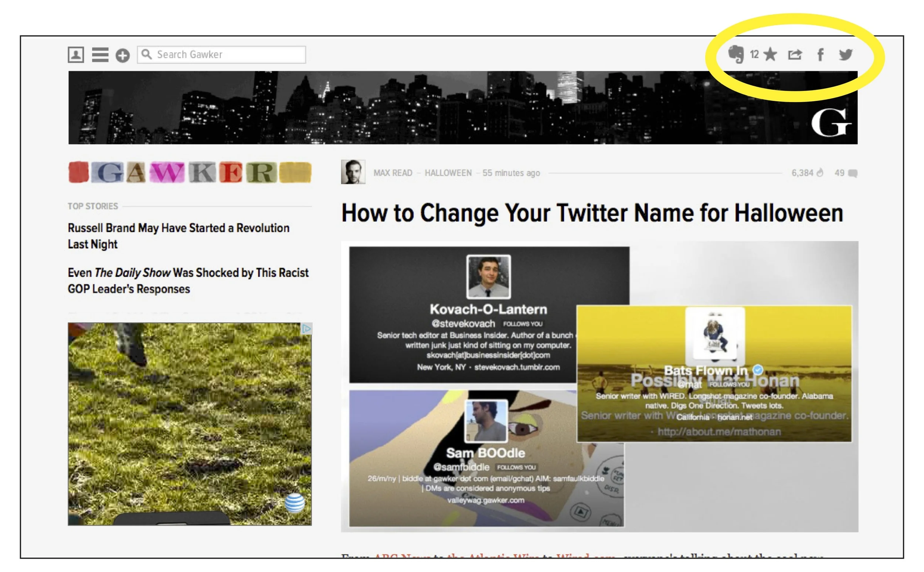Open Russell Brand Revolution story
This screenshot has height=572, width=924.
[179, 236]
